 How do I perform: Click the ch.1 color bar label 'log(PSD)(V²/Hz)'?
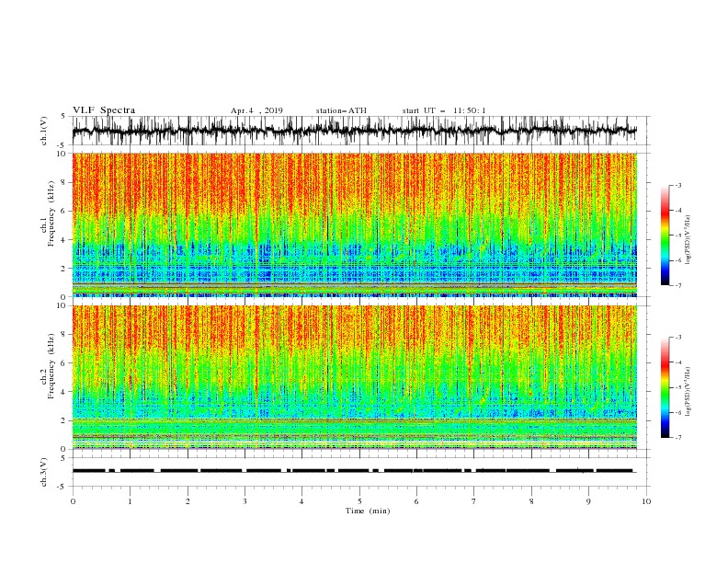(688, 240)
